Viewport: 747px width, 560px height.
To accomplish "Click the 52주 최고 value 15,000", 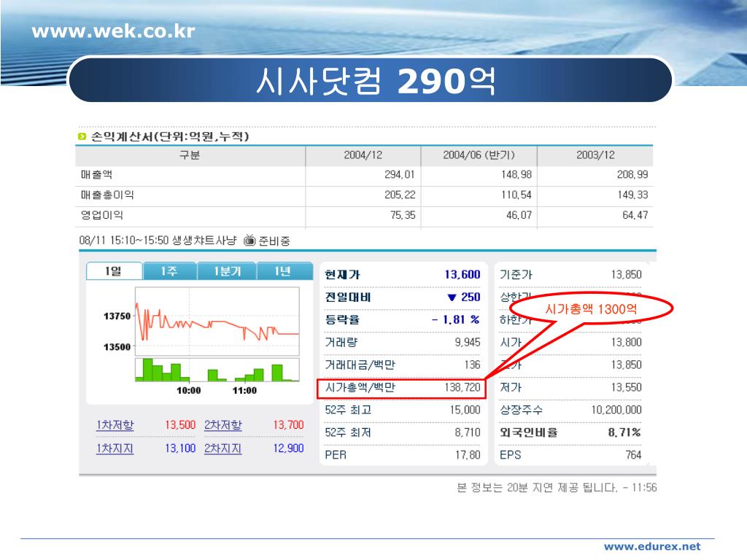I will [x=465, y=410].
